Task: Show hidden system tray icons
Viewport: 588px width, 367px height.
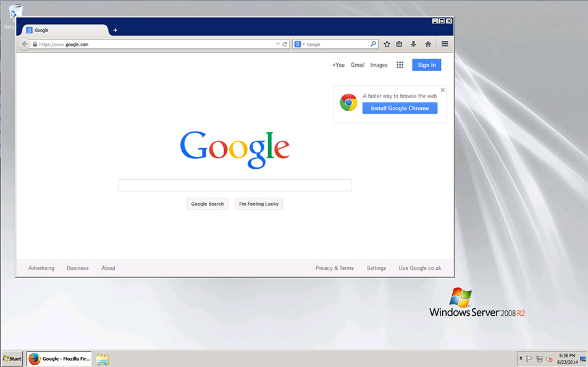Action: tap(521, 358)
